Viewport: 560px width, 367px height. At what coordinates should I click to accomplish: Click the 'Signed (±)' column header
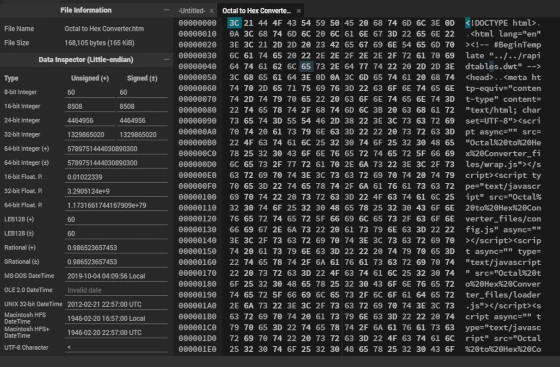pos(142,78)
